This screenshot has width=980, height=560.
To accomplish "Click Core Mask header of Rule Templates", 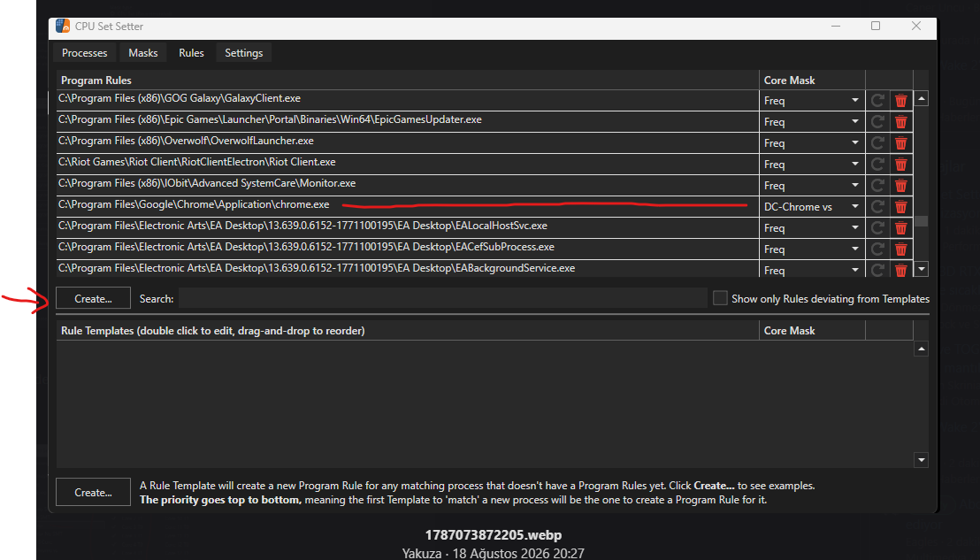I will click(x=812, y=331).
